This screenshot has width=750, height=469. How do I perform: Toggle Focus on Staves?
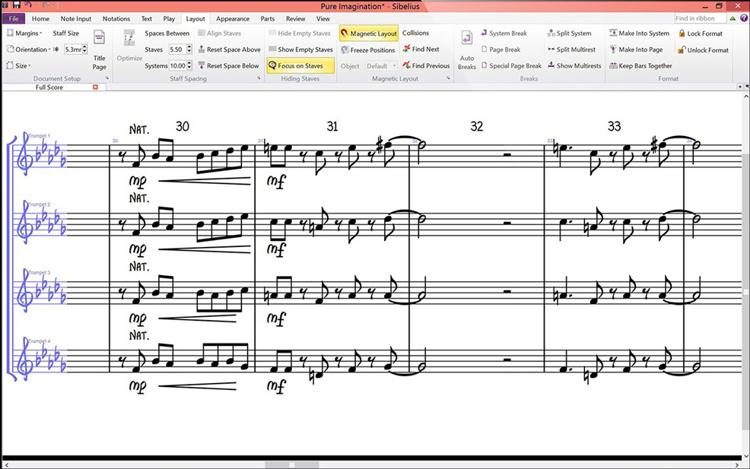pos(296,65)
